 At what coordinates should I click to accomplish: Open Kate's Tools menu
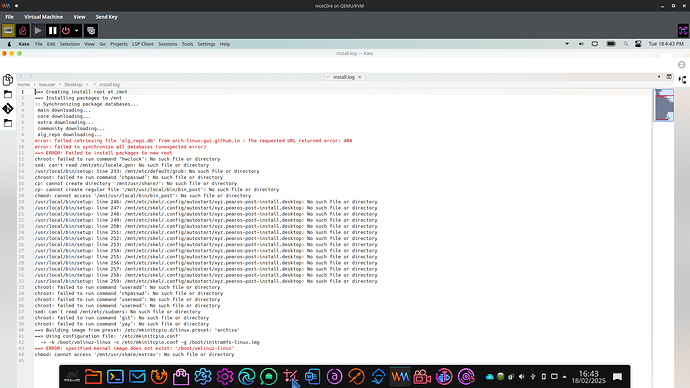pyautogui.click(x=187, y=44)
